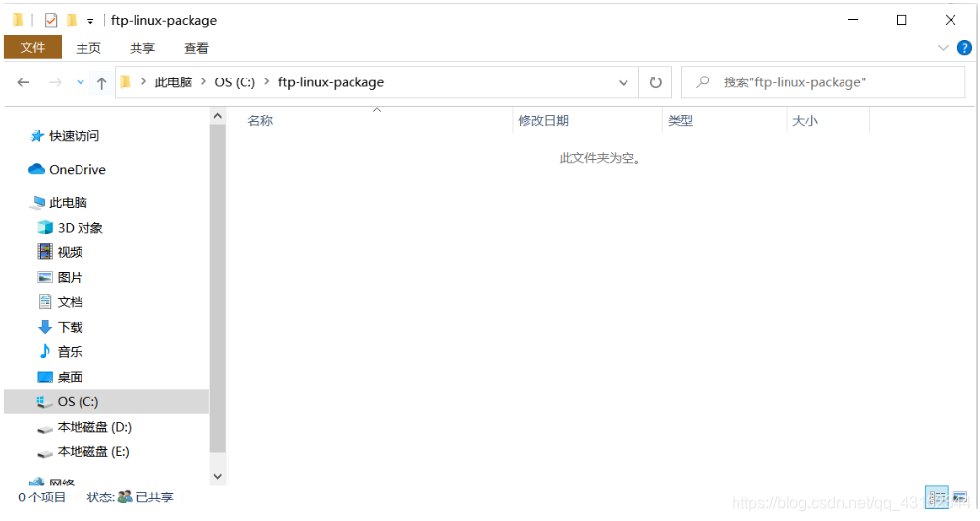Open the properties quick access toolbar icon
Screen dimensions: 980x521
click(x=51, y=20)
